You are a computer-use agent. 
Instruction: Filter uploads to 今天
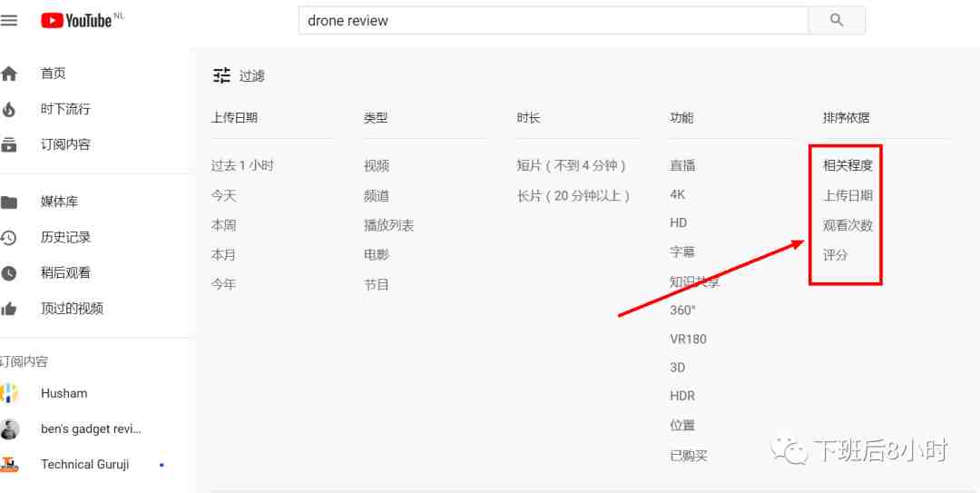click(x=224, y=196)
